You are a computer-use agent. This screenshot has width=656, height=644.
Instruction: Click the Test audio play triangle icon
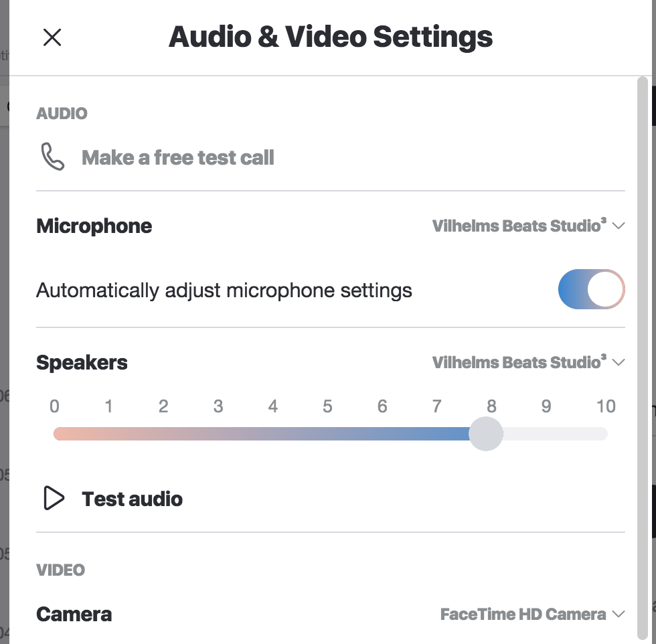click(x=54, y=498)
